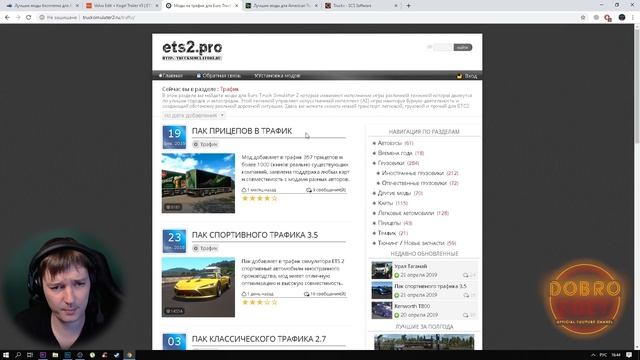
Task: Close the active Моды на трафик tab
Action: tap(236, 6)
